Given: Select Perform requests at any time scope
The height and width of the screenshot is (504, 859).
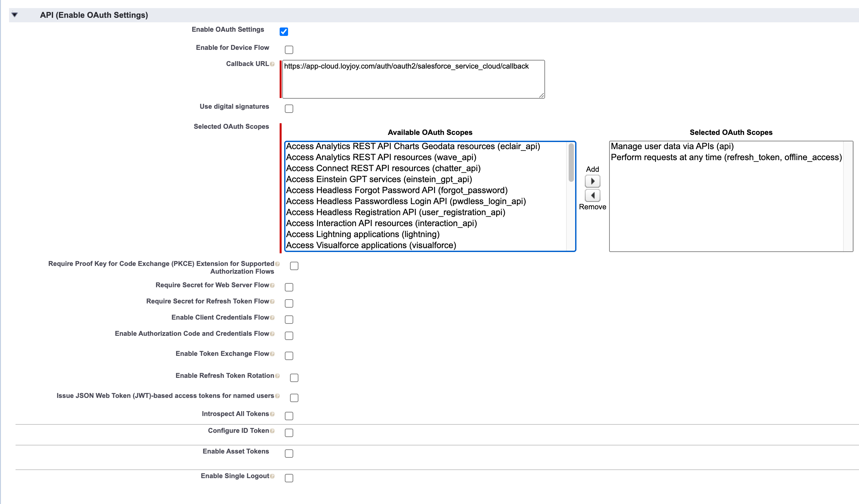Looking at the screenshot, I should tap(726, 157).
